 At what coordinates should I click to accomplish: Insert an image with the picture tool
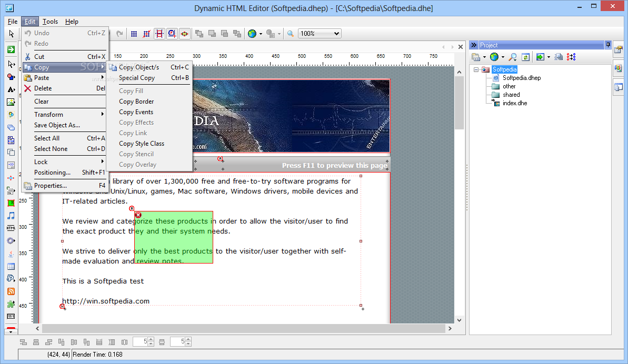(x=11, y=103)
